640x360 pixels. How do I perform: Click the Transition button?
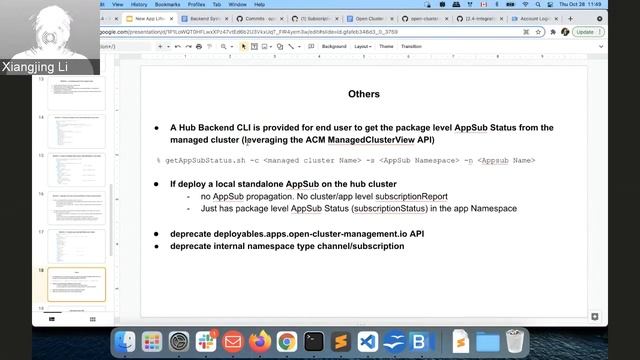(411, 47)
